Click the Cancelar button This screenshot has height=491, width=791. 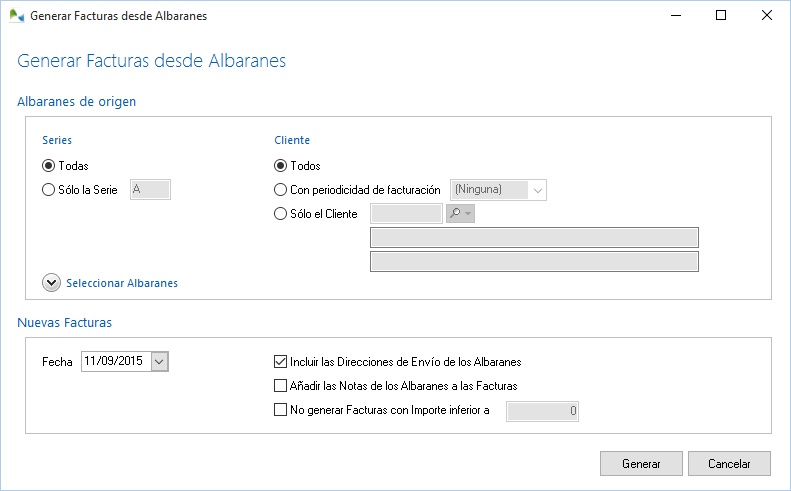[729, 464]
